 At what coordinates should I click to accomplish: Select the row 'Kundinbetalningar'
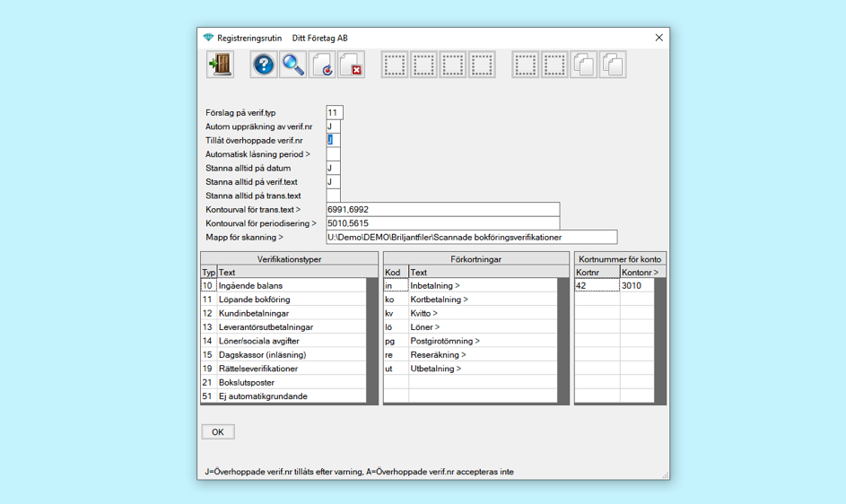coord(283,313)
